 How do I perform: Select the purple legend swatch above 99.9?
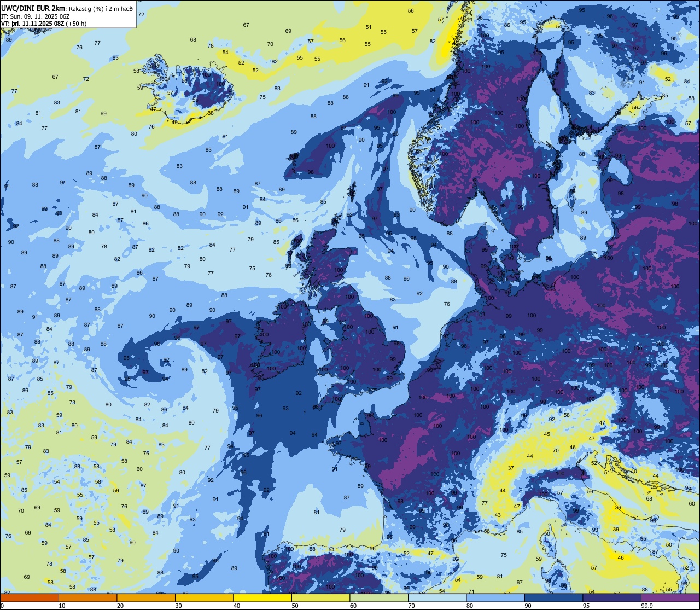click(670, 597)
